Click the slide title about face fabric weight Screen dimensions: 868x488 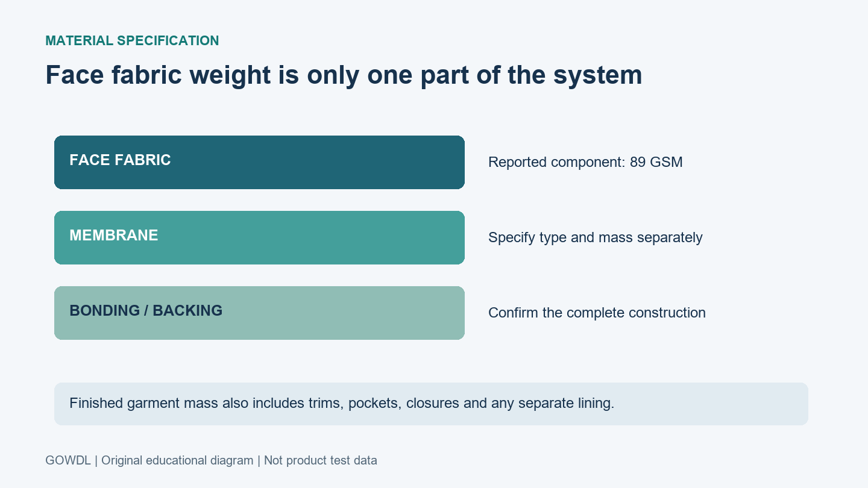(x=344, y=75)
